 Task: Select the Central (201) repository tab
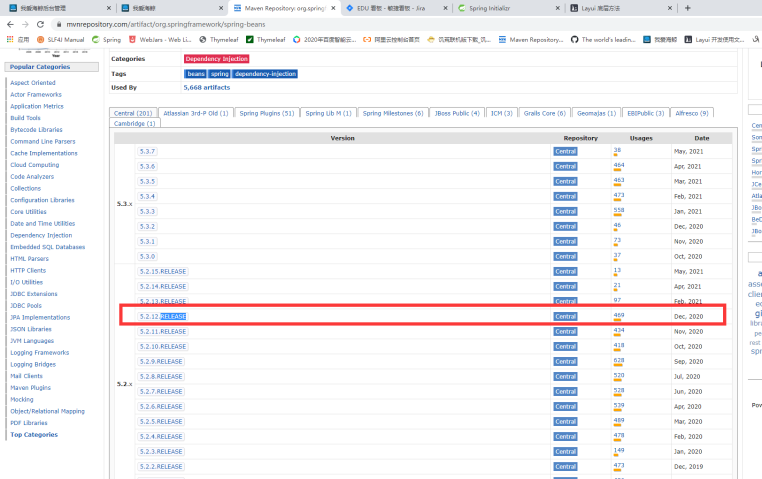(x=133, y=113)
